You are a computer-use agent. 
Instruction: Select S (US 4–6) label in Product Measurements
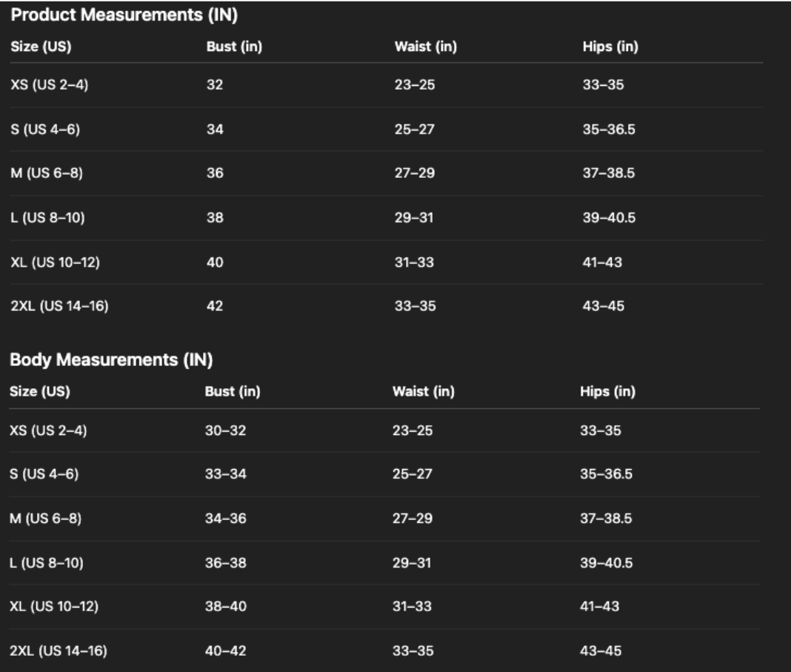coord(44,129)
